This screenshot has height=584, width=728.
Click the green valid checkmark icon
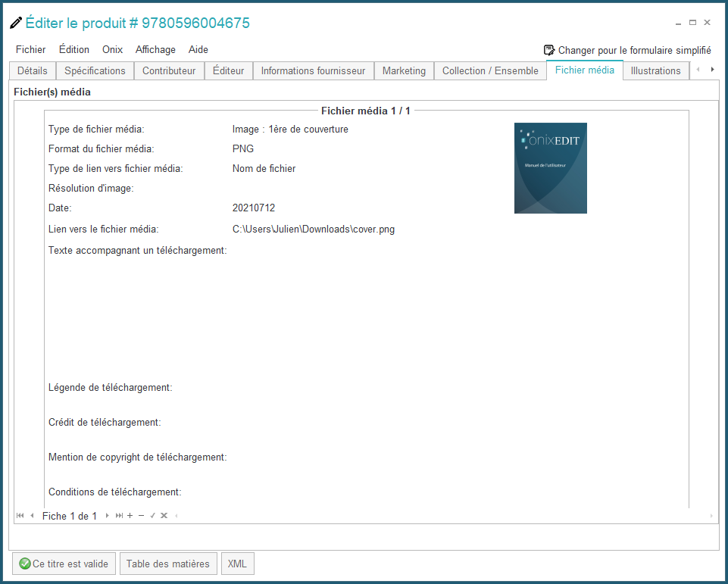click(24, 564)
